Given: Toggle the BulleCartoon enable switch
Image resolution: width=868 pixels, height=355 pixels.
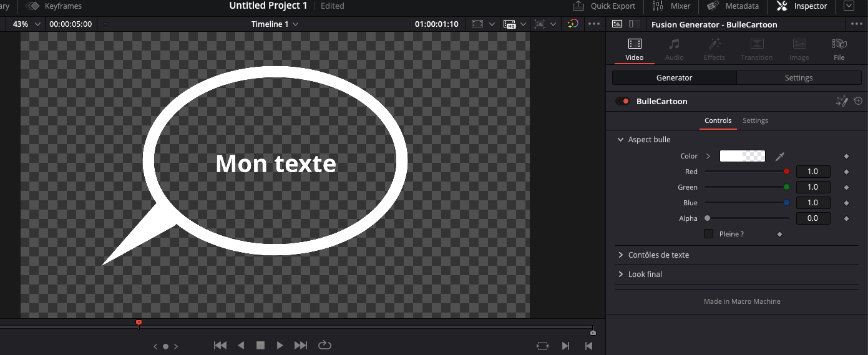Looking at the screenshot, I should (x=623, y=101).
